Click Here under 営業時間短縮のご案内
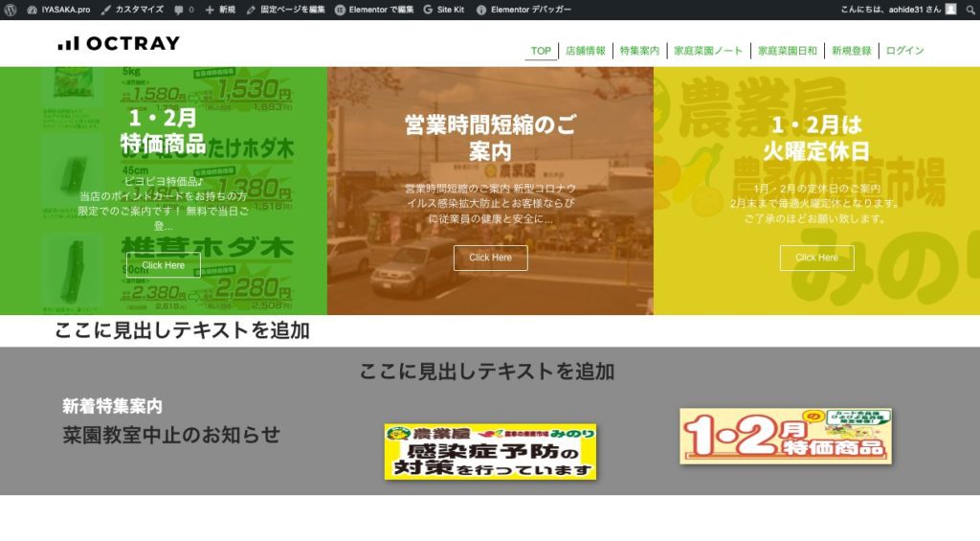This screenshot has height=541, width=980. [490, 258]
